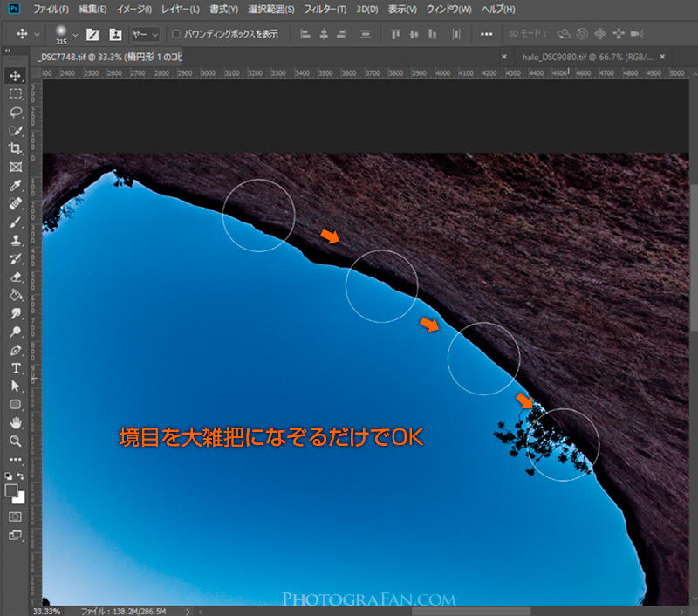This screenshot has width=698, height=616.
Task: Select the Eyedropper tool
Action: [16, 185]
